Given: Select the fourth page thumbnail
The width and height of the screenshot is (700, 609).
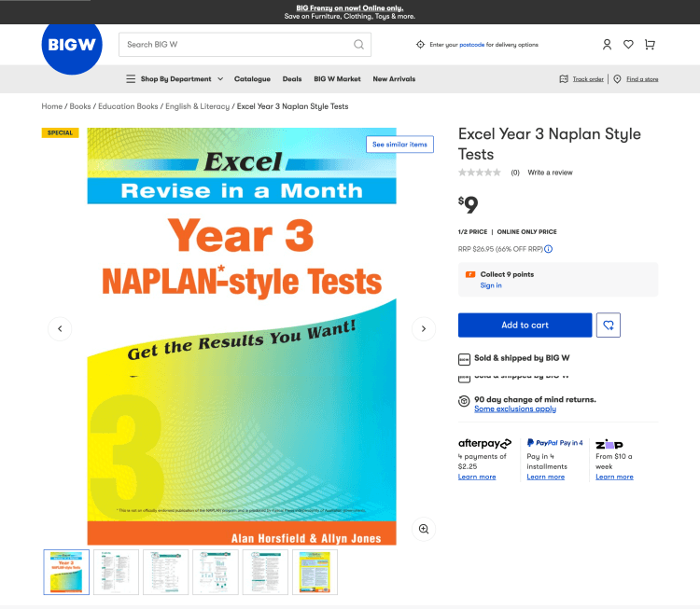Looking at the screenshot, I should (216, 572).
